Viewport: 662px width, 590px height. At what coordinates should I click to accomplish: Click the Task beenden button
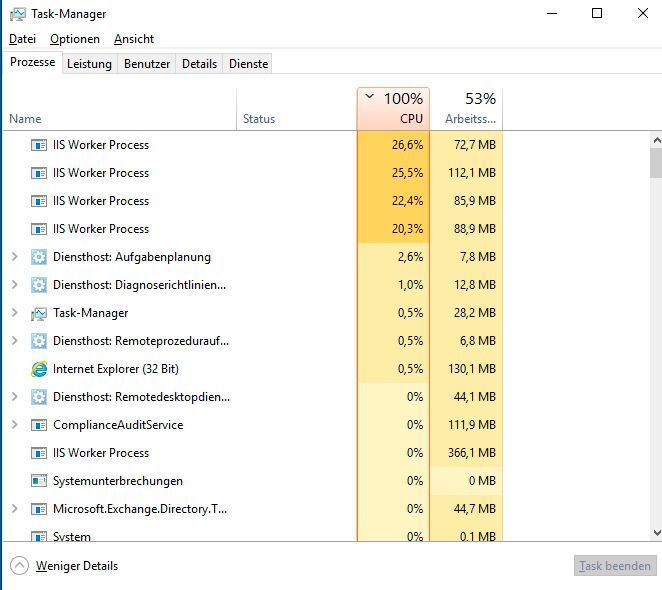coord(615,566)
